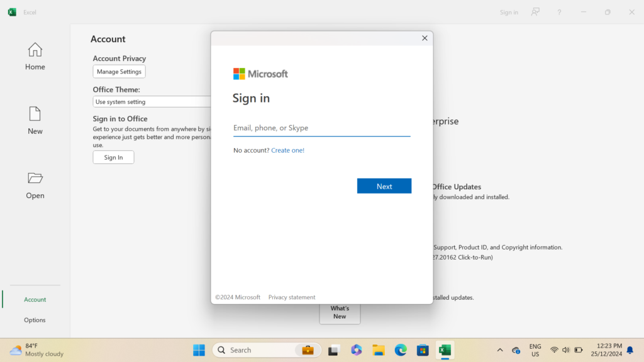Click the What's New button

(340, 313)
